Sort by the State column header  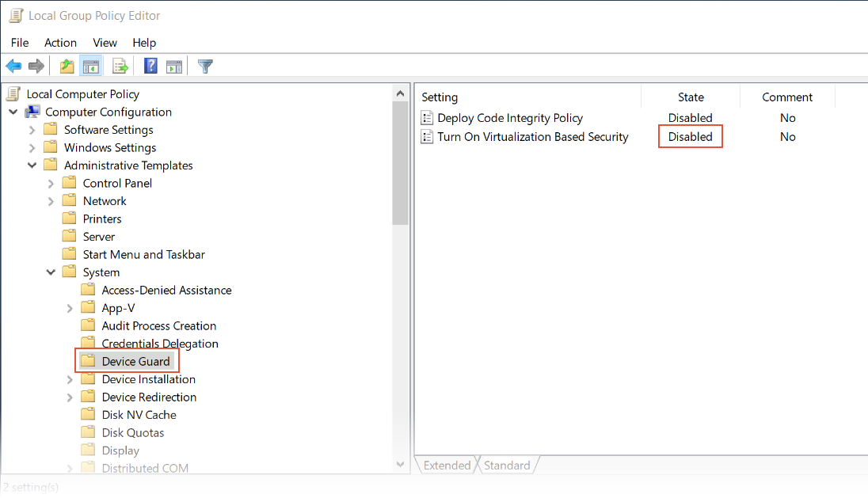690,97
